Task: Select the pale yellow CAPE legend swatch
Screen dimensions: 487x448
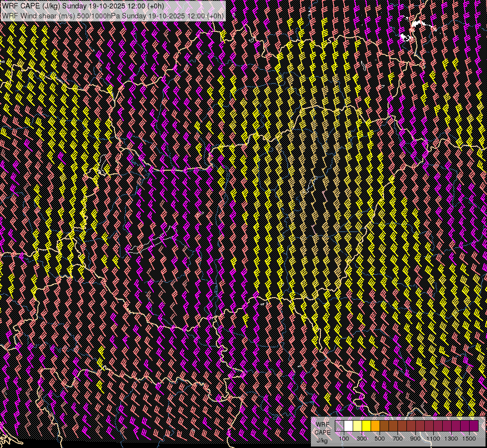Action: 358,426
